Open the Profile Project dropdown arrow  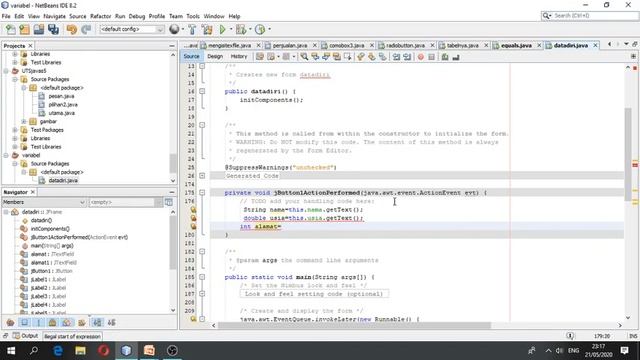pos(269,29)
